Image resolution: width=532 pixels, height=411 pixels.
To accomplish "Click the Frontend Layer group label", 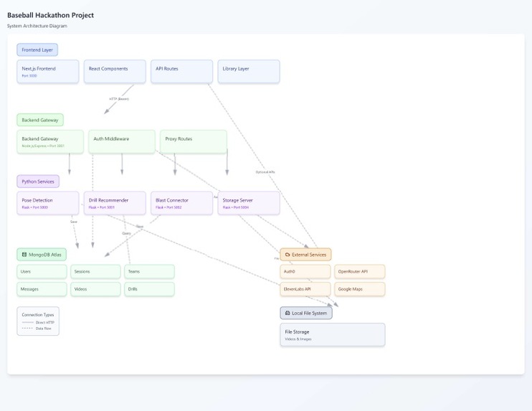I will [x=37, y=50].
